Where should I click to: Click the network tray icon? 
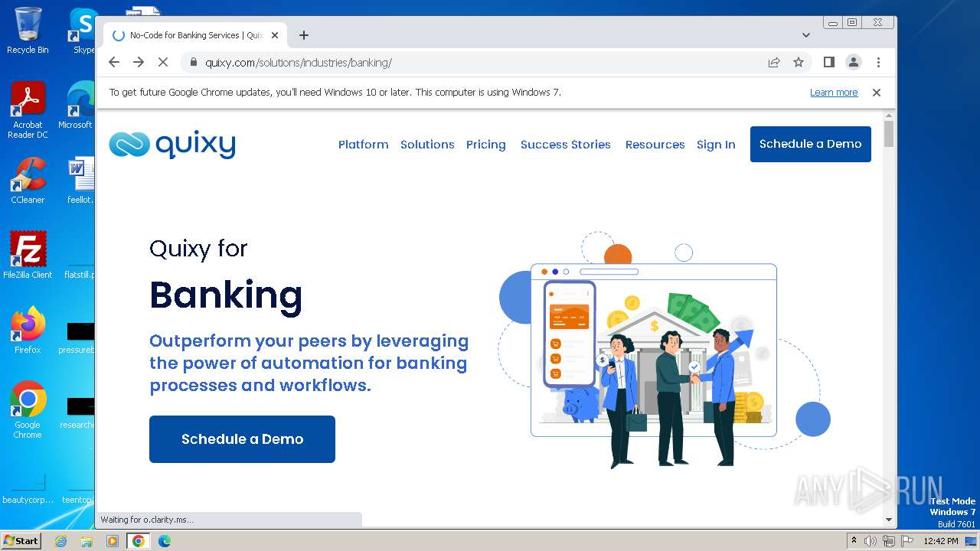click(889, 541)
